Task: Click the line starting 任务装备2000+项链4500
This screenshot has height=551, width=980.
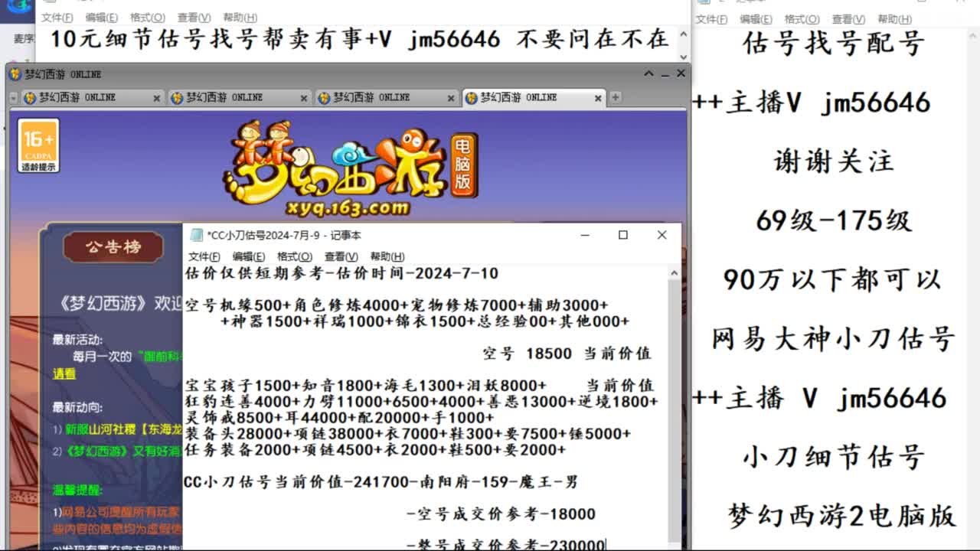Action: click(x=376, y=450)
